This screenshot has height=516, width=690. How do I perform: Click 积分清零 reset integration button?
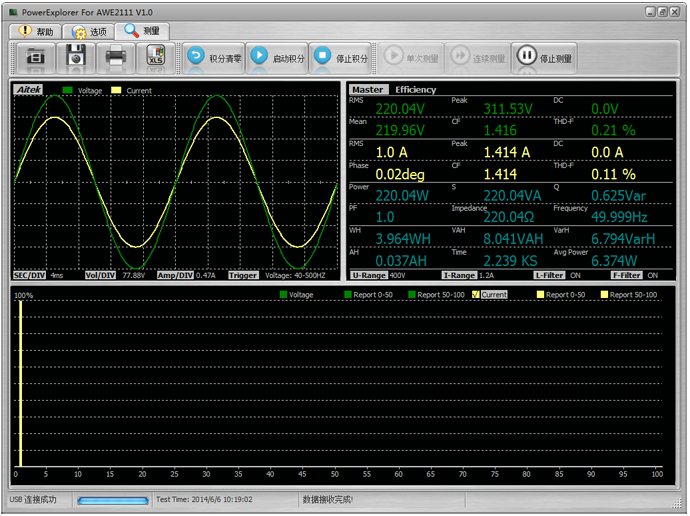(214, 58)
